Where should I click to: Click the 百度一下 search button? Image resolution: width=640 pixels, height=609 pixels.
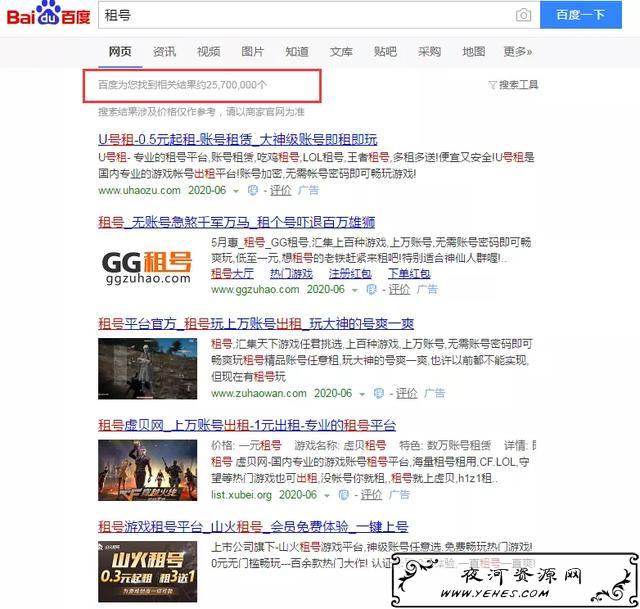pos(580,15)
